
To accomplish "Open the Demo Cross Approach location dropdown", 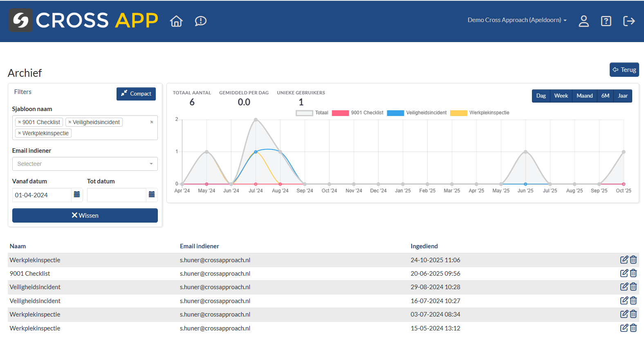I will (517, 20).
